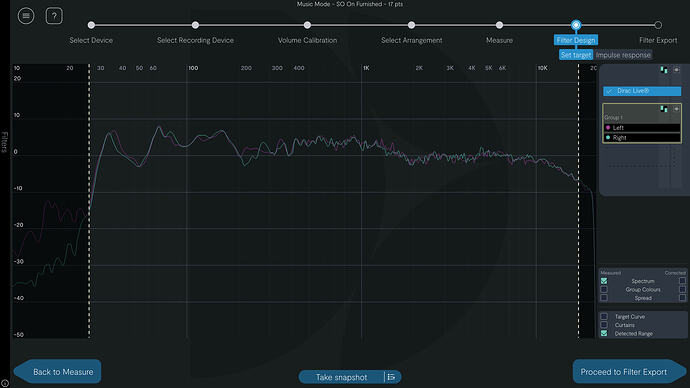Select the Group 1 header
690x388 pixels.
click(x=642, y=113)
